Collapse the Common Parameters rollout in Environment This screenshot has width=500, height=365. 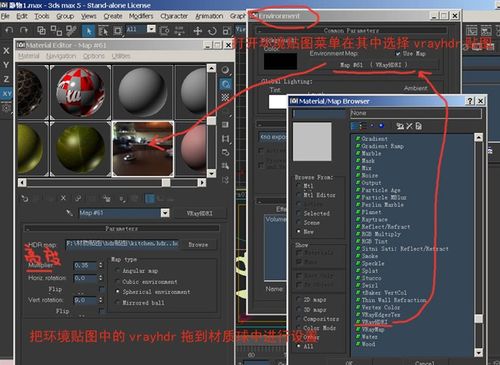[x=351, y=30]
